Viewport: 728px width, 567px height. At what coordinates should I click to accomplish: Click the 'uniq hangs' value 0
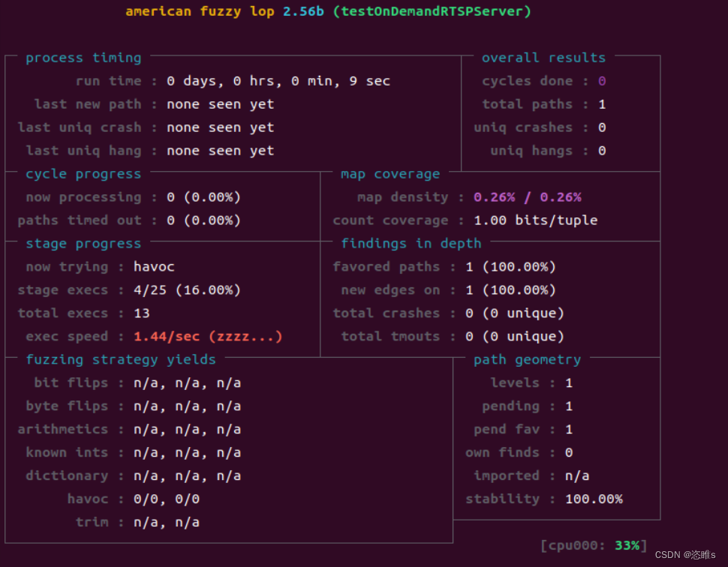coord(602,151)
